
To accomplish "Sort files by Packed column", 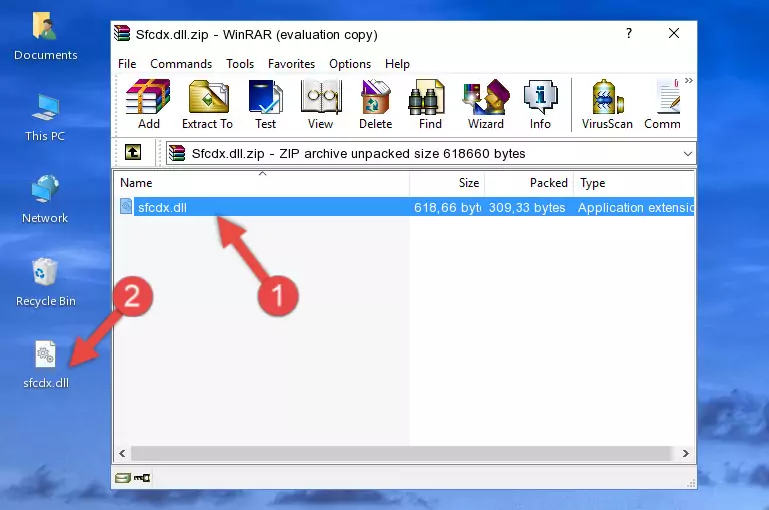I will coord(529,183).
